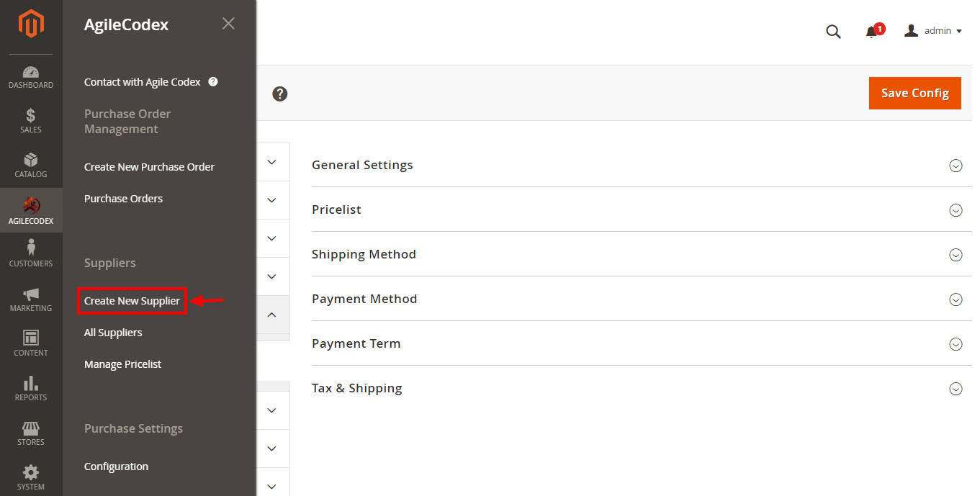Close the AgileCodex menu panel

click(228, 24)
